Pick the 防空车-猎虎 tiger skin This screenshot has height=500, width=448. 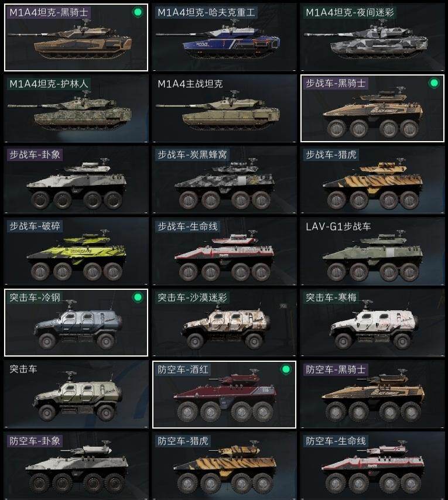click(x=224, y=465)
